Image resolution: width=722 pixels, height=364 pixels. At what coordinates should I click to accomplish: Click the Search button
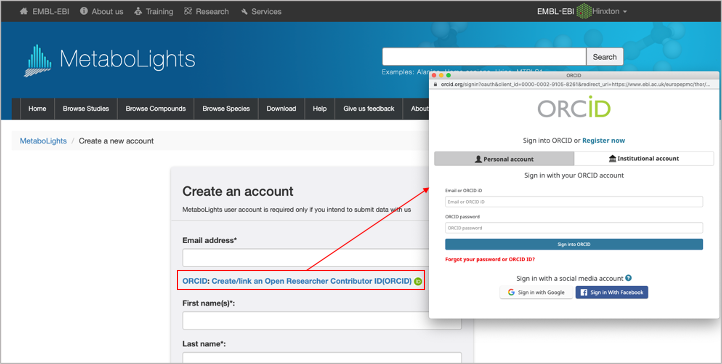click(605, 57)
